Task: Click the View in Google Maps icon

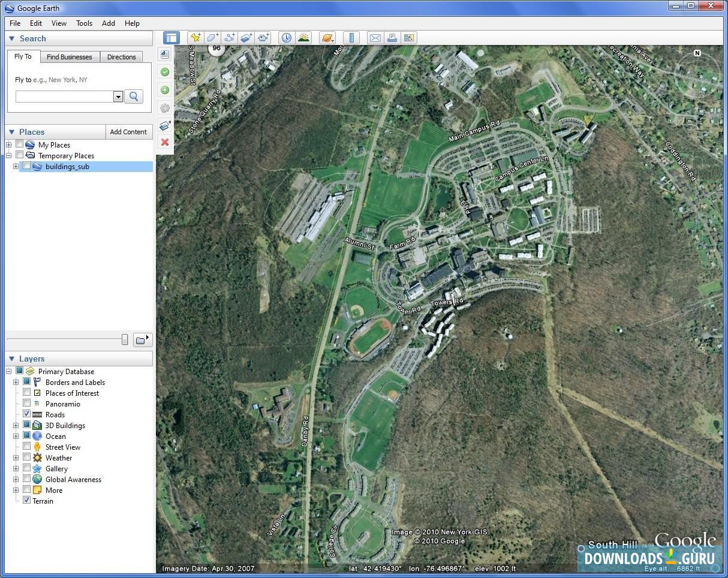Action: click(409, 38)
